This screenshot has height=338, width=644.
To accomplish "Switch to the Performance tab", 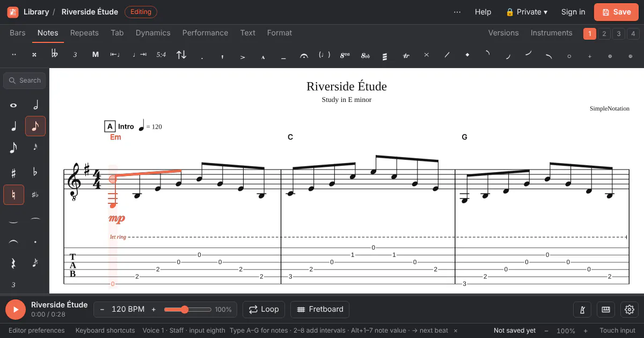I will click(205, 33).
